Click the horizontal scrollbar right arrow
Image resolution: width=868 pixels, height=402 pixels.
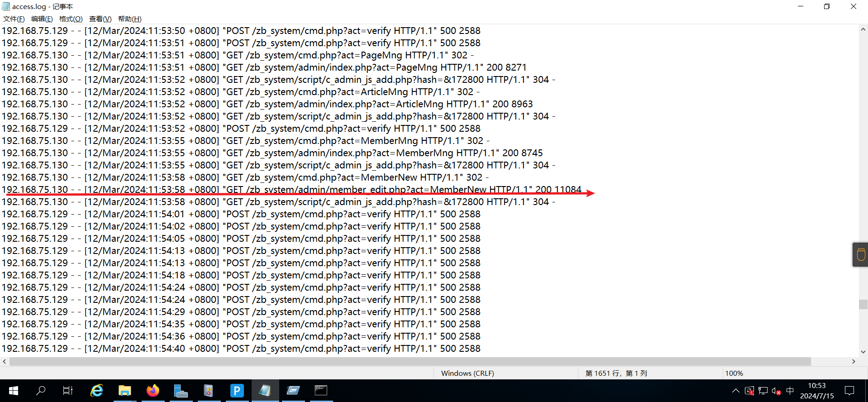[854, 361]
